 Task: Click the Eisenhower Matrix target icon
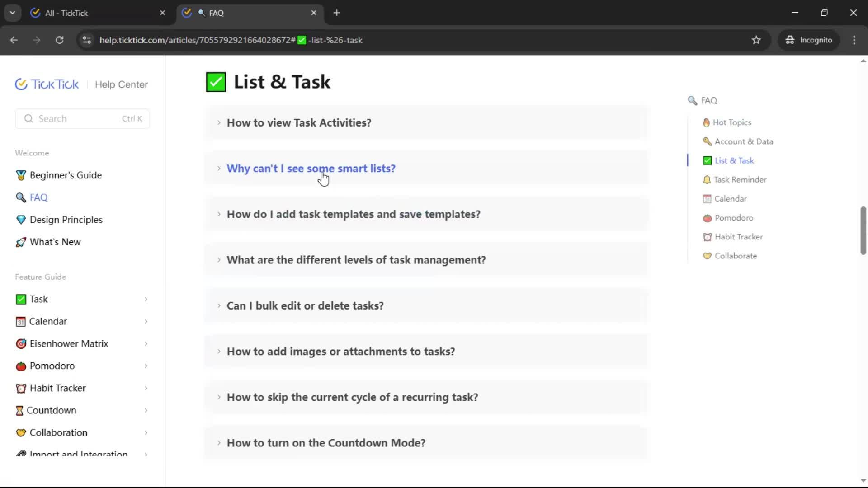click(21, 344)
